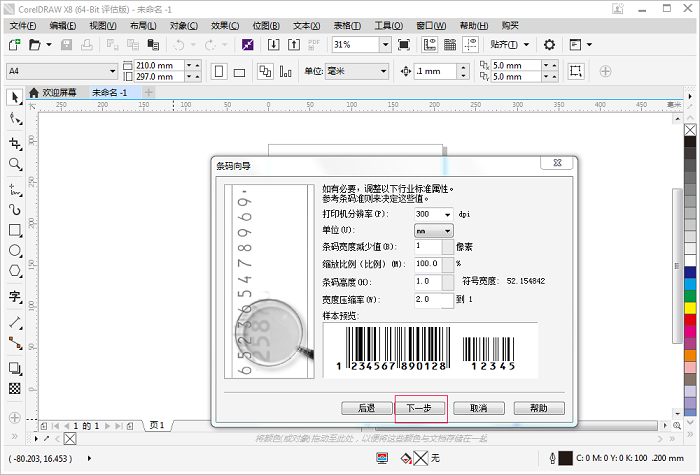The height and width of the screenshot is (475, 700).
Task: Click the 条码高度 input field
Action: click(428, 282)
